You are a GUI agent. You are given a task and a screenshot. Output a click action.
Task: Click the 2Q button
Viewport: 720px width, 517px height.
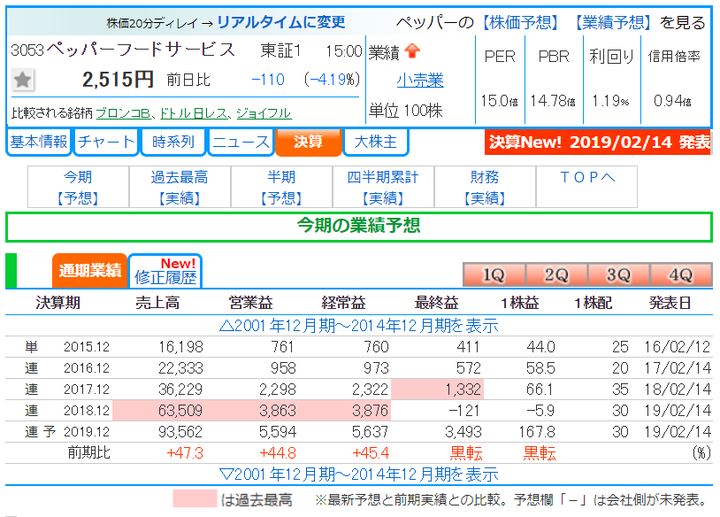[556, 275]
